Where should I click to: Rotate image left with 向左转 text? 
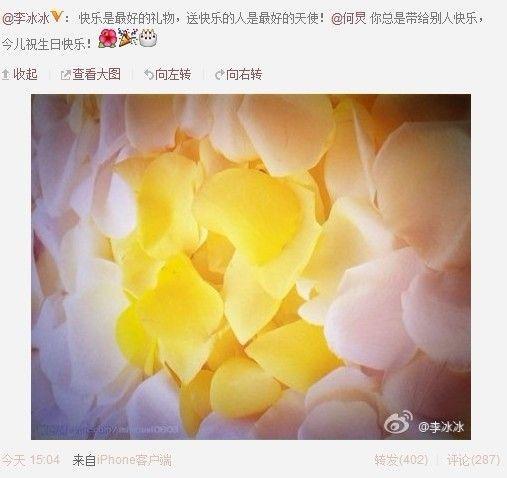click(x=173, y=74)
